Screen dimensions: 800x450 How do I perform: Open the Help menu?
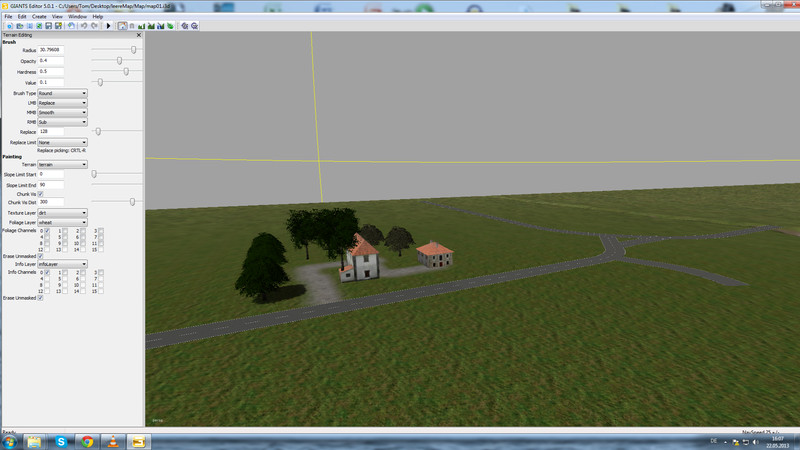pyautogui.click(x=97, y=16)
